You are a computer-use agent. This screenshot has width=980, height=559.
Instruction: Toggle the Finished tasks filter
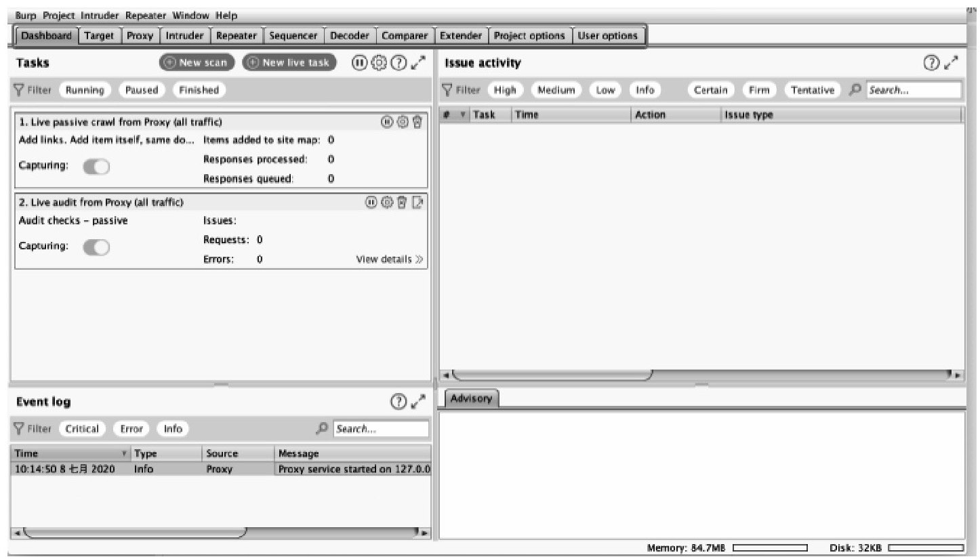[x=199, y=90]
